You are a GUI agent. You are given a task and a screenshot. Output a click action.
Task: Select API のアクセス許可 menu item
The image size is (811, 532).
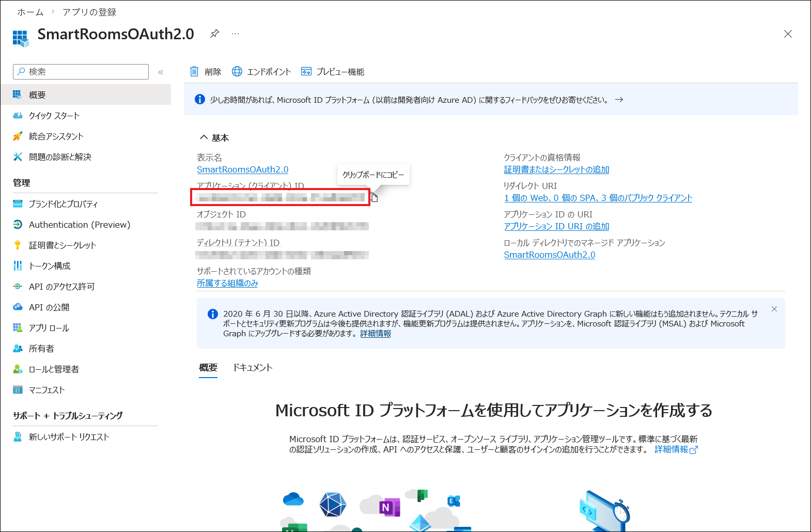pos(61,287)
